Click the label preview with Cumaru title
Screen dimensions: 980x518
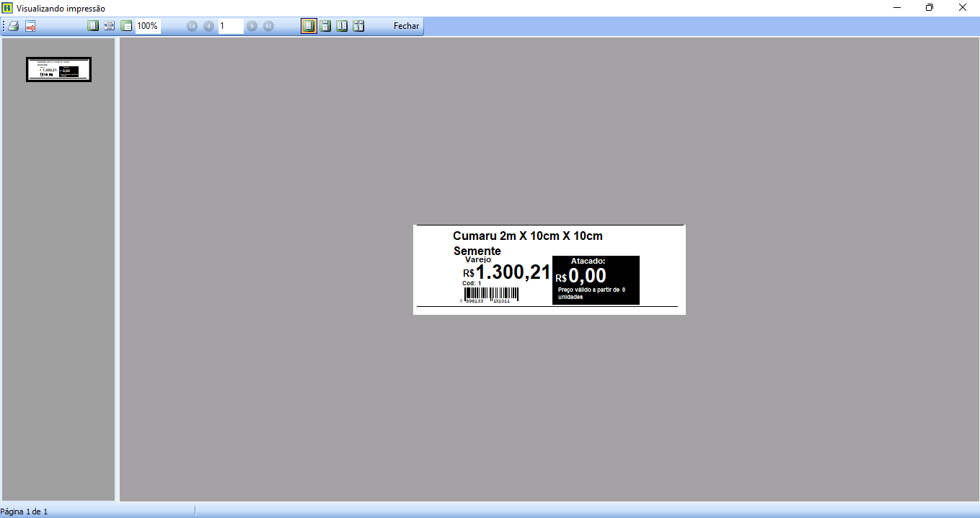(x=549, y=269)
